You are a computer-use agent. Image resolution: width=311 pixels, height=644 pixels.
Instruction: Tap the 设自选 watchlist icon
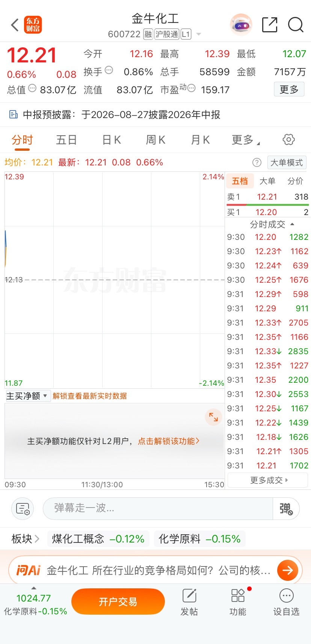(x=286, y=602)
